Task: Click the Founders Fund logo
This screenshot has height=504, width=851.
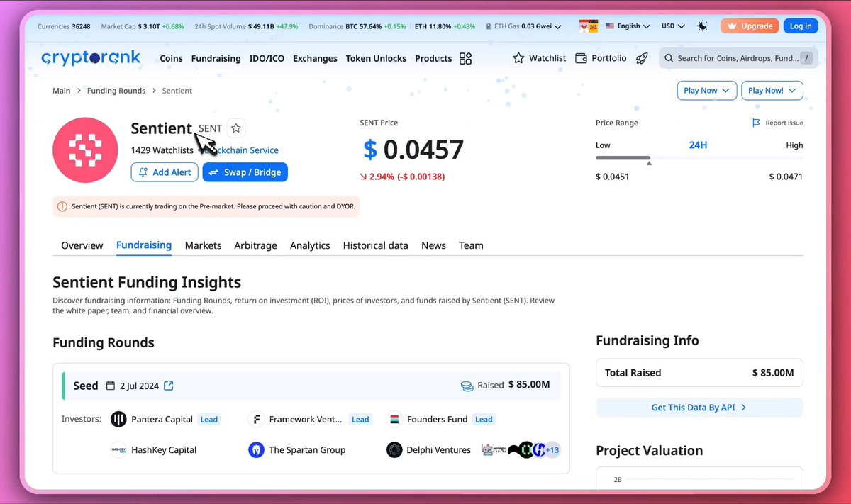Action: [394, 419]
